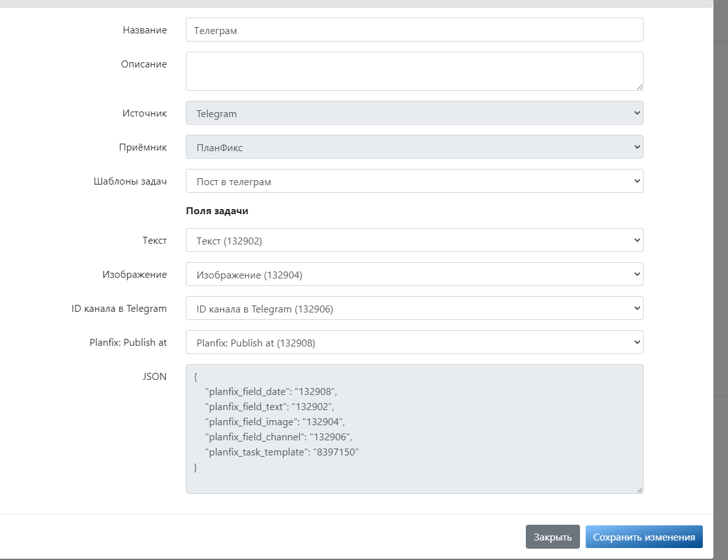Click the ID канала в Telegram label
The height and width of the screenshot is (560, 728).
[119, 308]
